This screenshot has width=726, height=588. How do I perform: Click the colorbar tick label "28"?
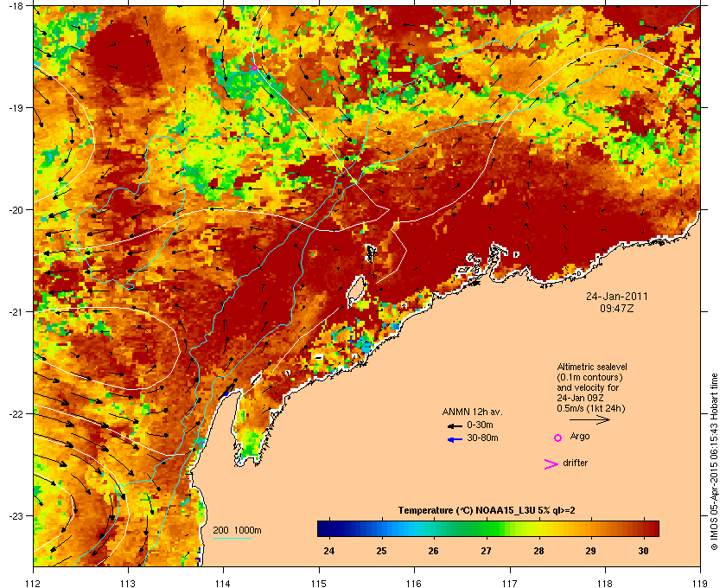[x=538, y=551]
